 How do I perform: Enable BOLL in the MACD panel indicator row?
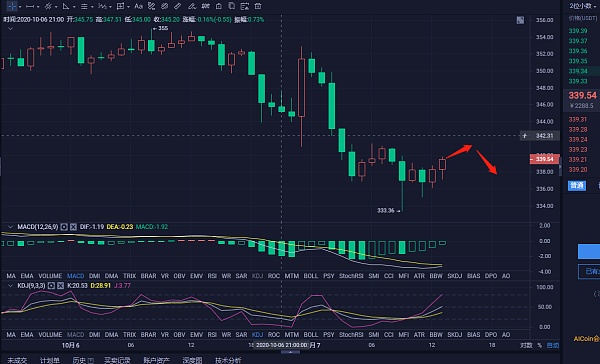coord(311,276)
